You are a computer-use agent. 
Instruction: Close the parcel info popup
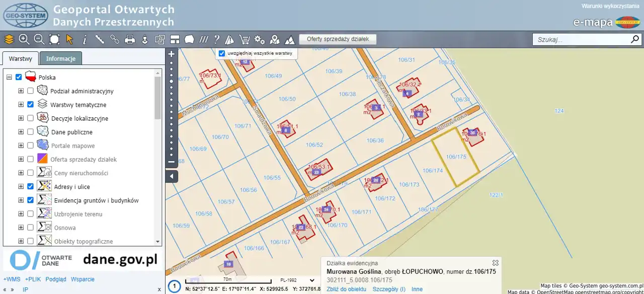496,263
